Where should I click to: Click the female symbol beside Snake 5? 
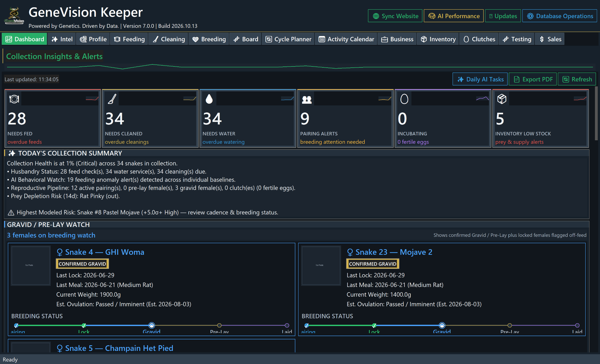[x=60, y=348]
